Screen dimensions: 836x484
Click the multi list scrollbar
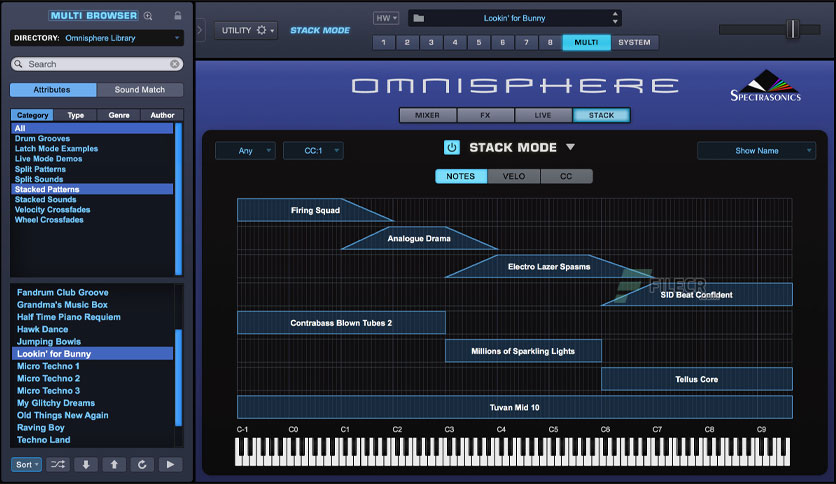click(x=179, y=377)
